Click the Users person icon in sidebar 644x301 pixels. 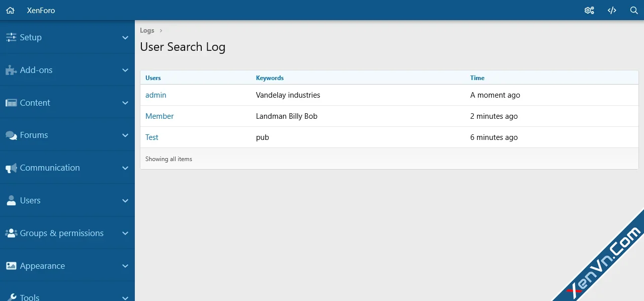(x=11, y=200)
